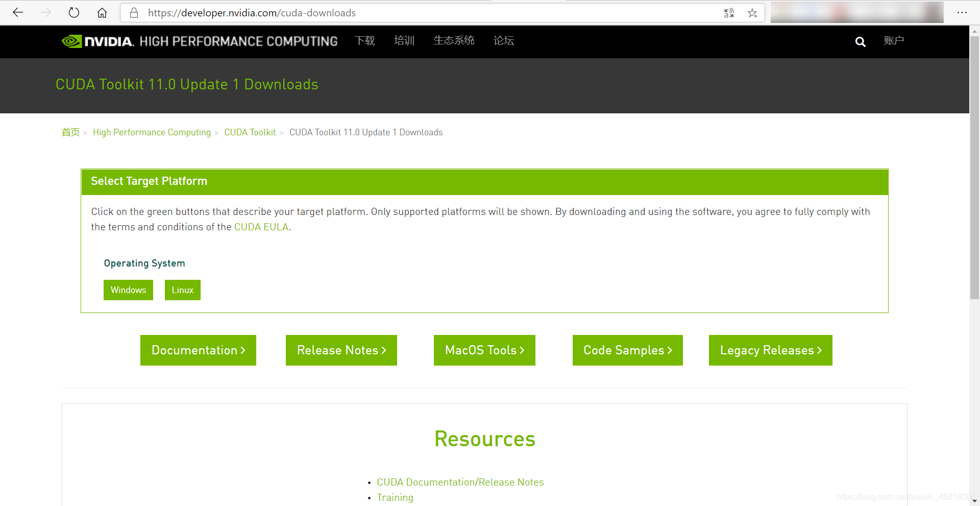The width and height of the screenshot is (980, 506).
Task: Open the 下载 menu
Action: pyautogui.click(x=365, y=41)
